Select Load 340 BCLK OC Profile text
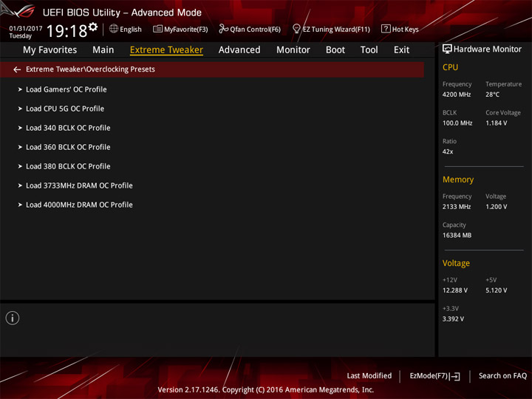 point(68,128)
